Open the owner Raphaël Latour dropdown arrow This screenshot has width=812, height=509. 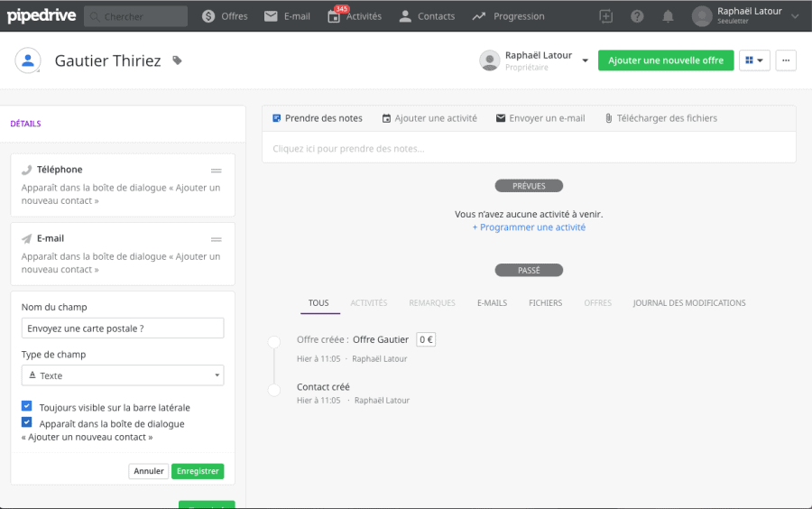[x=585, y=60]
